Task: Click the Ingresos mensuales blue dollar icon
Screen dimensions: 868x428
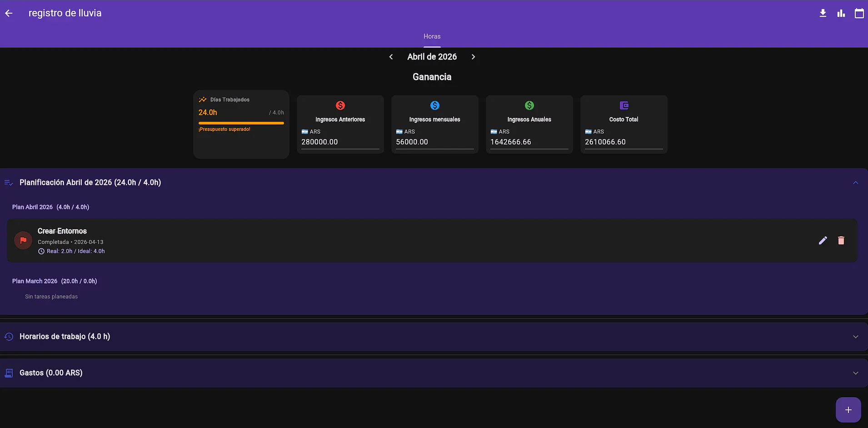Action: [x=435, y=105]
